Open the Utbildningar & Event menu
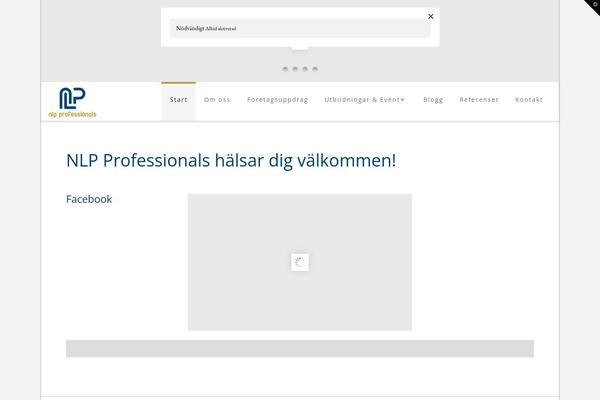Screen dimensions: 600x400 tap(362, 100)
